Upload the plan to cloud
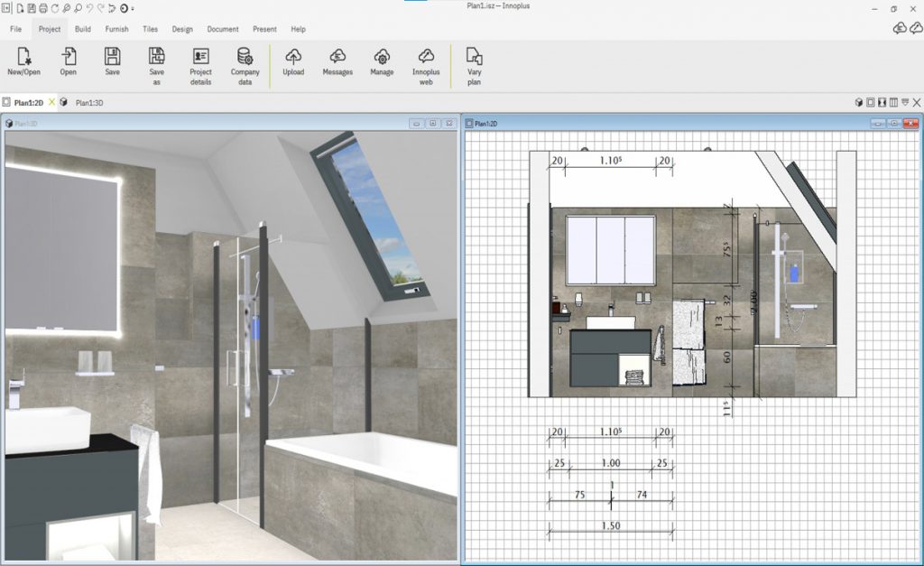This screenshot has width=924, height=566. pos(293,57)
